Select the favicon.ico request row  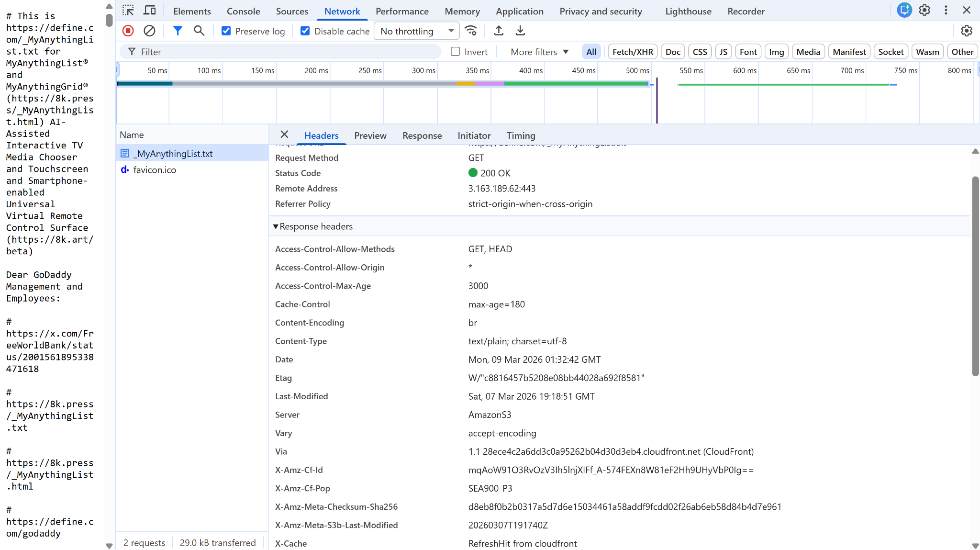(192, 170)
